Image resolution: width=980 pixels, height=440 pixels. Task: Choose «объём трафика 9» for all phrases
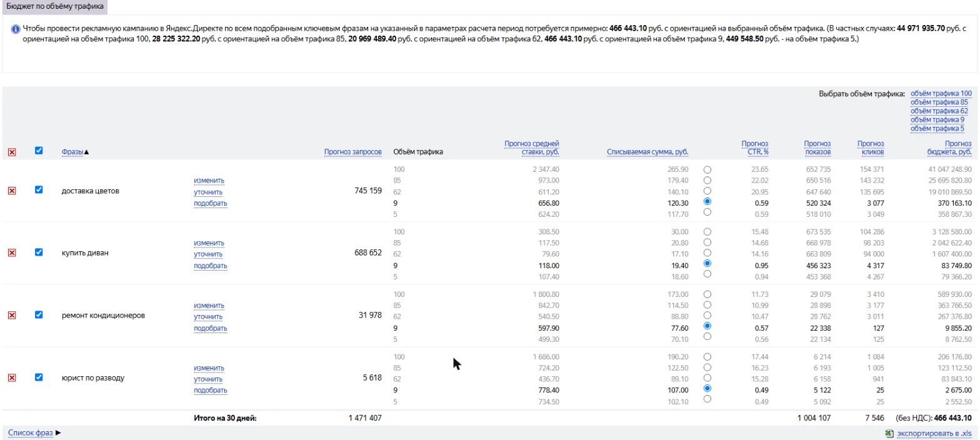point(937,119)
